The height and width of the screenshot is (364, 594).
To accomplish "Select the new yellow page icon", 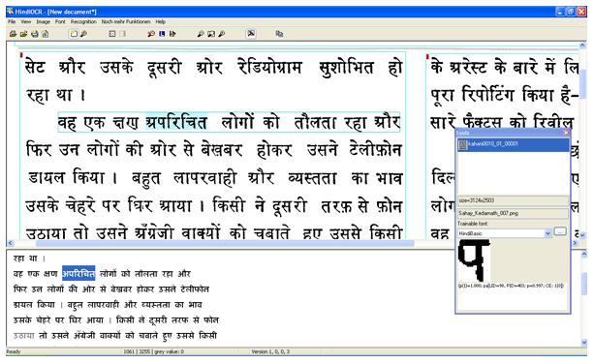I will point(73,34).
